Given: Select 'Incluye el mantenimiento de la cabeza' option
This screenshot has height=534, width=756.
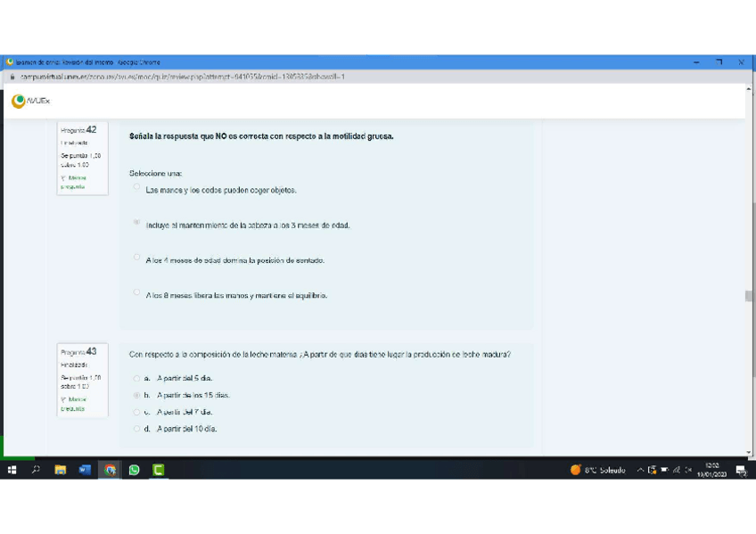Looking at the screenshot, I should (137, 222).
